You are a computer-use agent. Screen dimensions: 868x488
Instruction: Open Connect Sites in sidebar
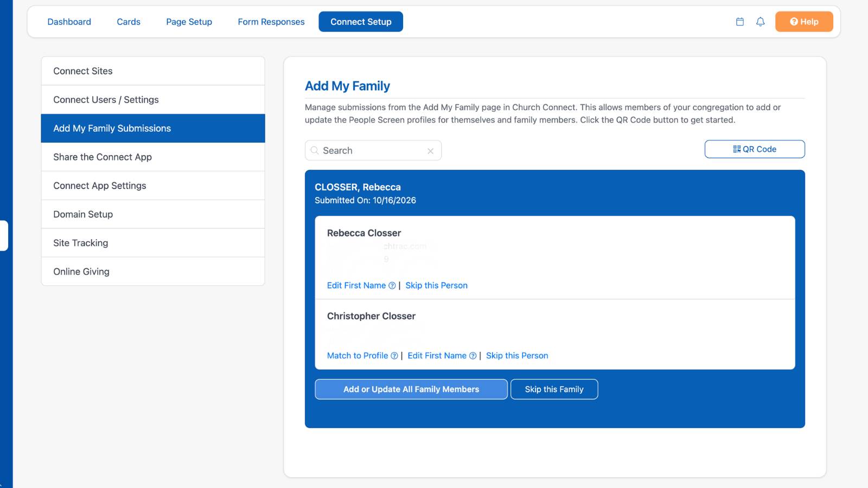153,71
